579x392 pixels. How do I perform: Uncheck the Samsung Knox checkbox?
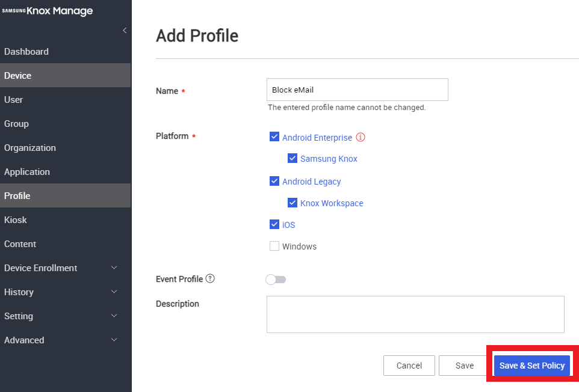pos(293,158)
